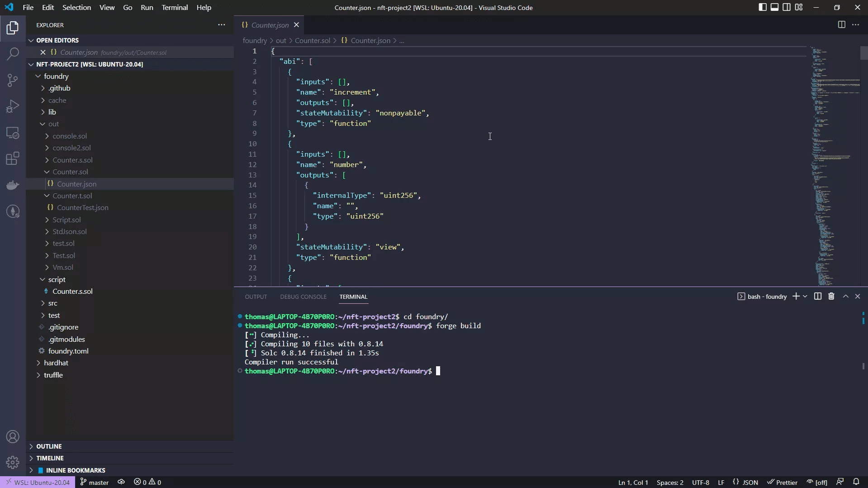Viewport: 868px width, 488px height.
Task: Click the Counter.sol breadcrumb segment
Action: point(312,40)
